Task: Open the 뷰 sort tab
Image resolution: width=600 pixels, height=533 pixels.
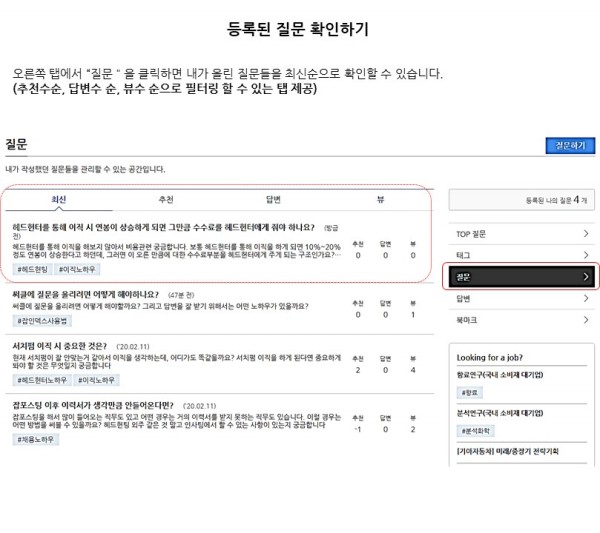Action: [380, 200]
